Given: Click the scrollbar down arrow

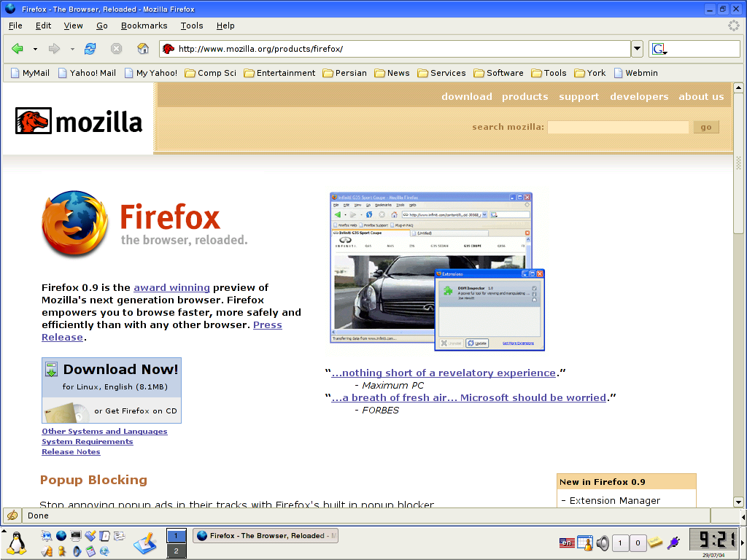Looking at the screenshot, I should [739, 501].
